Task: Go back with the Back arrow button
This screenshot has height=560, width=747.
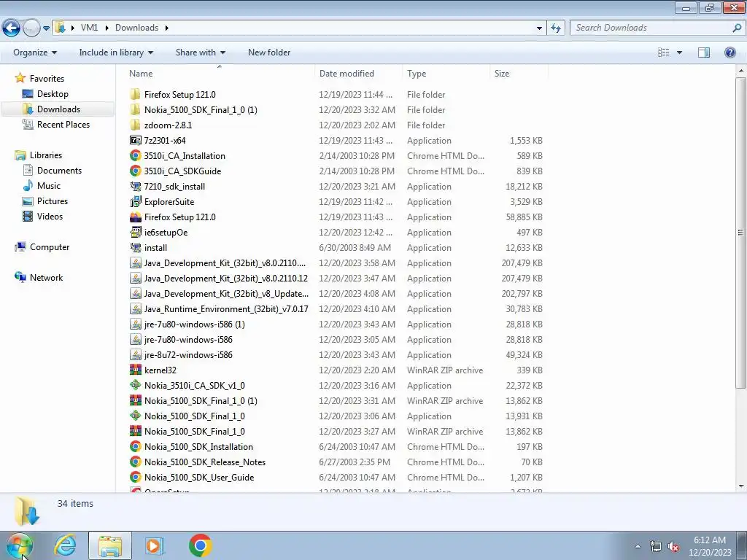Action: coord(12,28)
